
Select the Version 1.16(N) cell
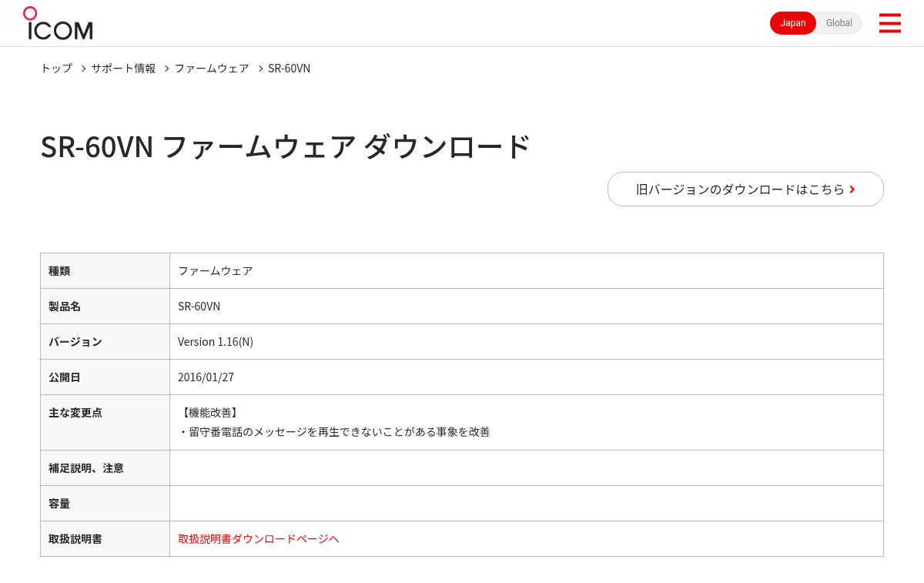(x=527, y=341)
